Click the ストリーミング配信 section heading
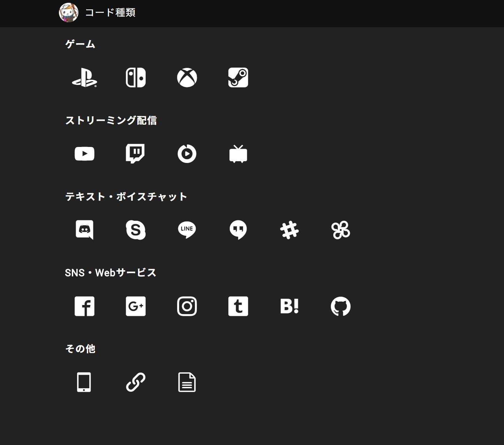504x445 pixels. point(111,120)
